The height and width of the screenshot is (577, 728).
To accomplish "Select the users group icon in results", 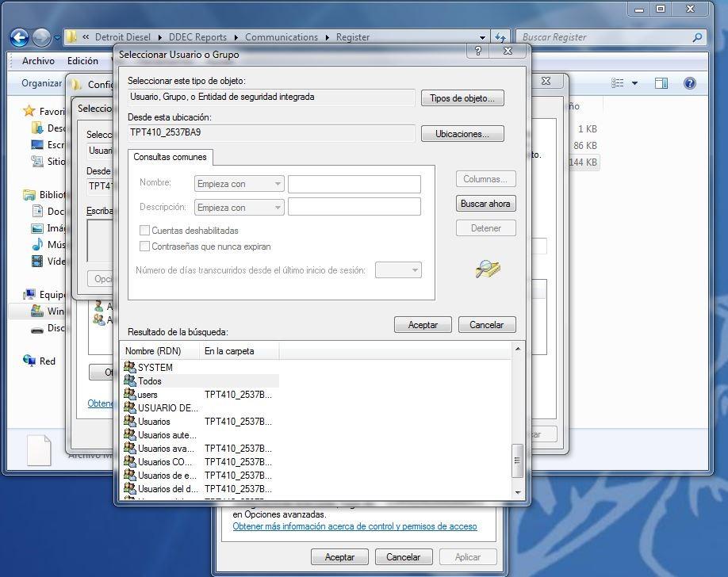I will [x=129, y=394].
